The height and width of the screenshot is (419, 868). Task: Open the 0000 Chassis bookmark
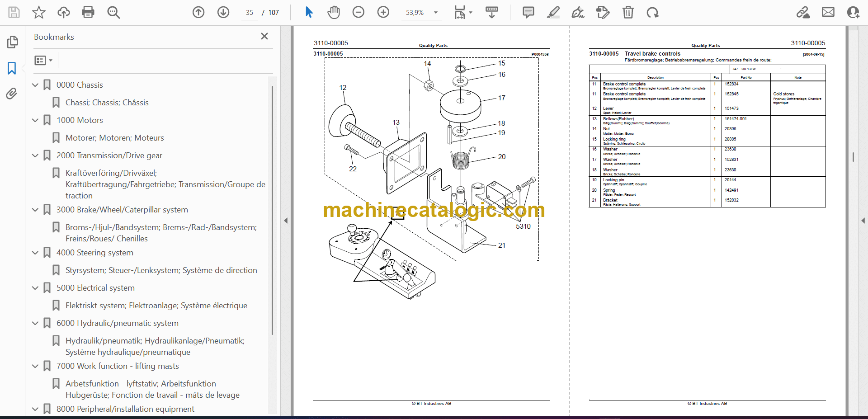tap(80, 85)
